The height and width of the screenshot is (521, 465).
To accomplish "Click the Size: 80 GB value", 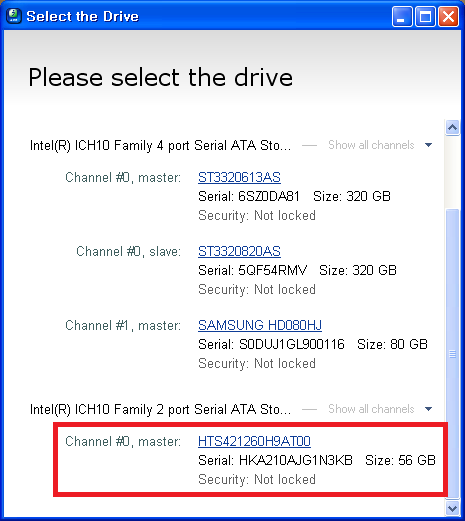I will 392,344.
